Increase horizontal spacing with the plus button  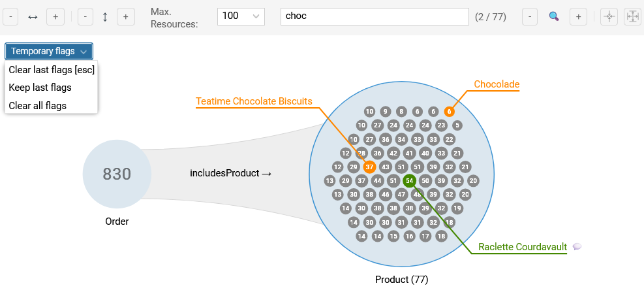coord(55,17)
